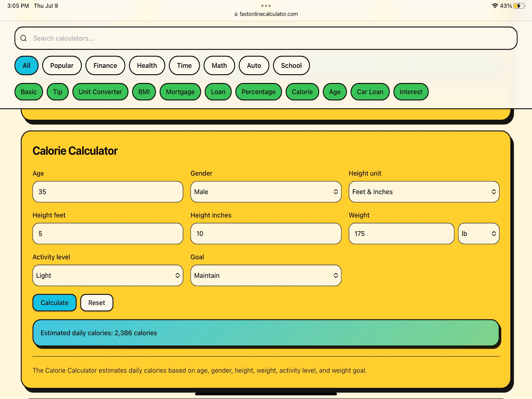Click the Calorie Calculator description text
Screen dimensions: 532x399
point(200,370)
